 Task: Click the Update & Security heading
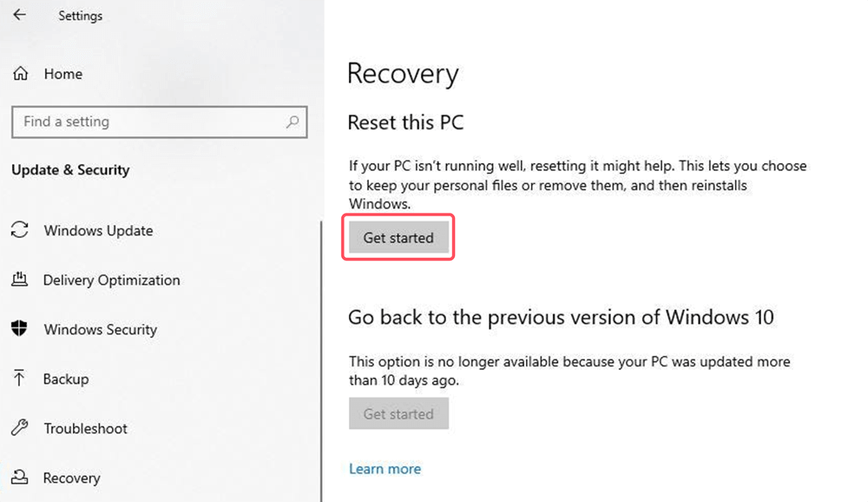[70, 169]
